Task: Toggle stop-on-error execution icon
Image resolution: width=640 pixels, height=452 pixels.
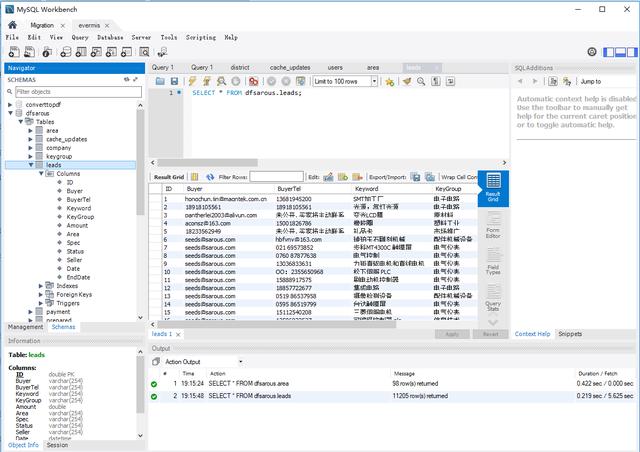Action: tap(253, 81)
